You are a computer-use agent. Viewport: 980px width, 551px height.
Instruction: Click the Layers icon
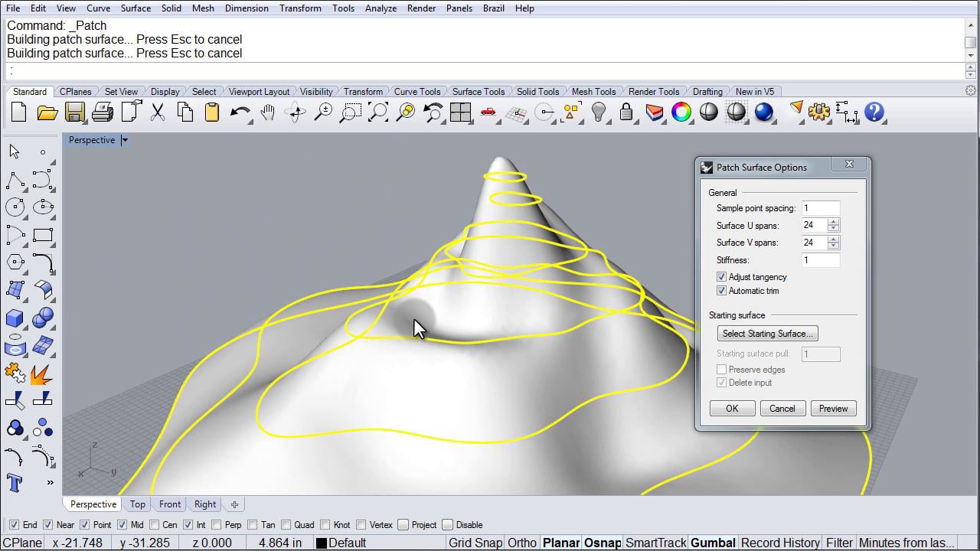[654, 112]
